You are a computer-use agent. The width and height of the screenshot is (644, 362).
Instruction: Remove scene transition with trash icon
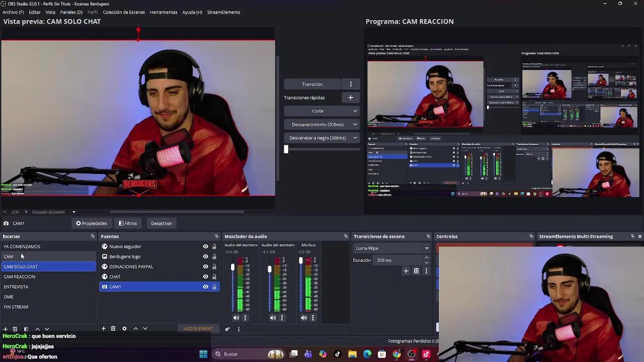click(416, 271)
